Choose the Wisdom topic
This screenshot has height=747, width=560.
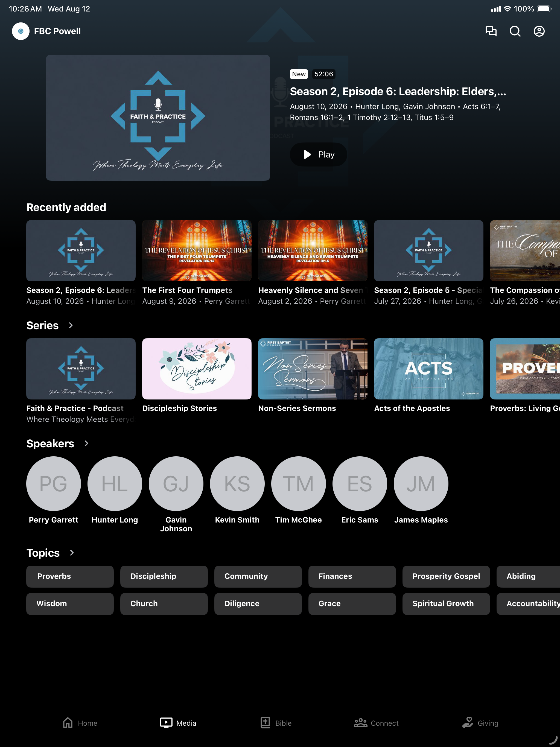point(70,604)
